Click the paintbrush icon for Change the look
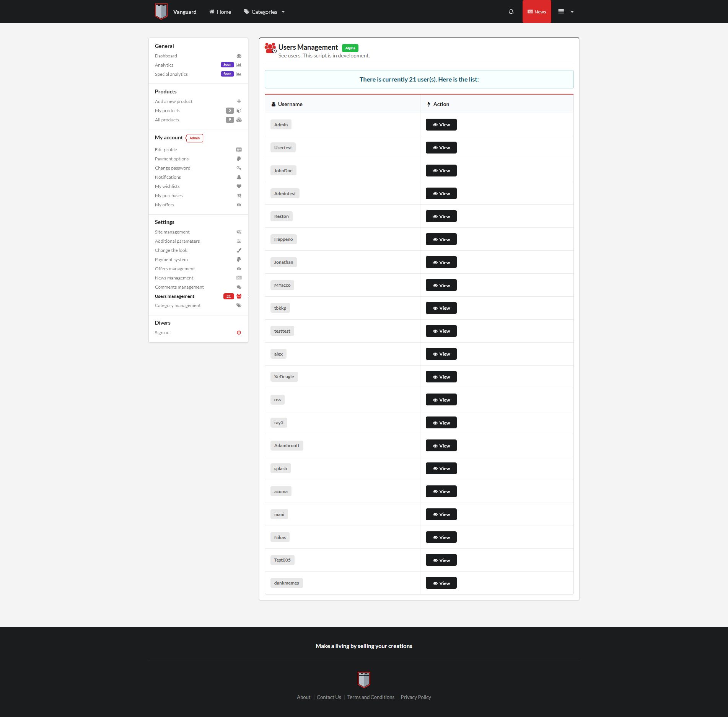 pyautogui.click(x=239, y=250)
